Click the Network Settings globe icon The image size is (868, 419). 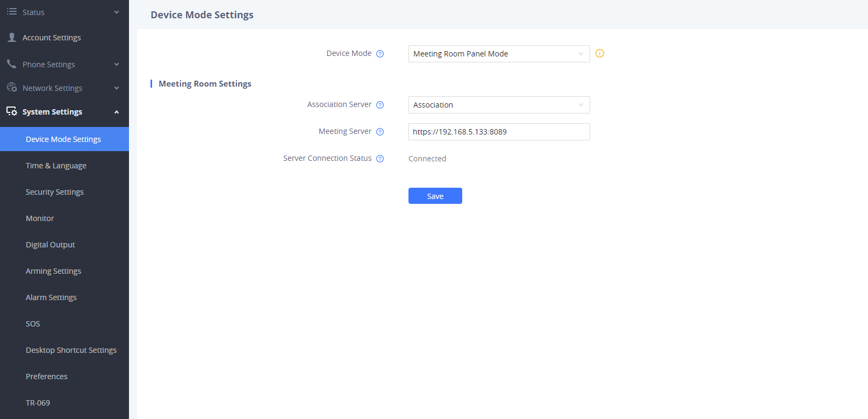click(x=11, y=87)
